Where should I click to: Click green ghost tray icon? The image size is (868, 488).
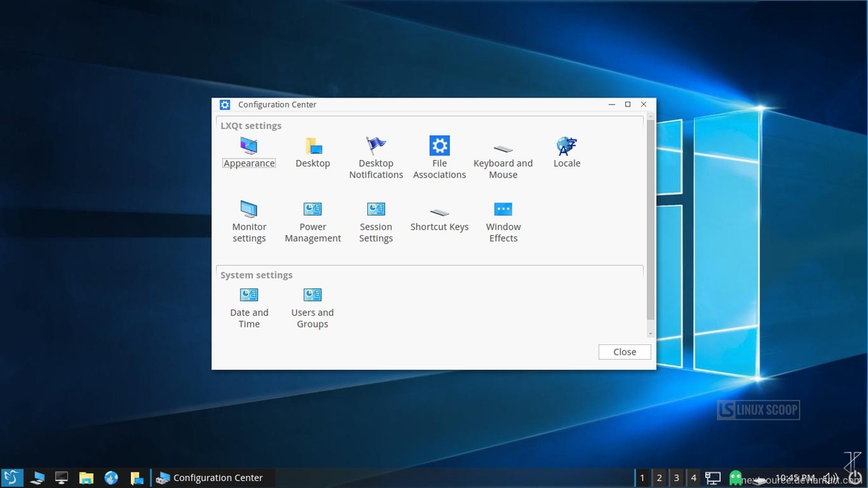735,478
